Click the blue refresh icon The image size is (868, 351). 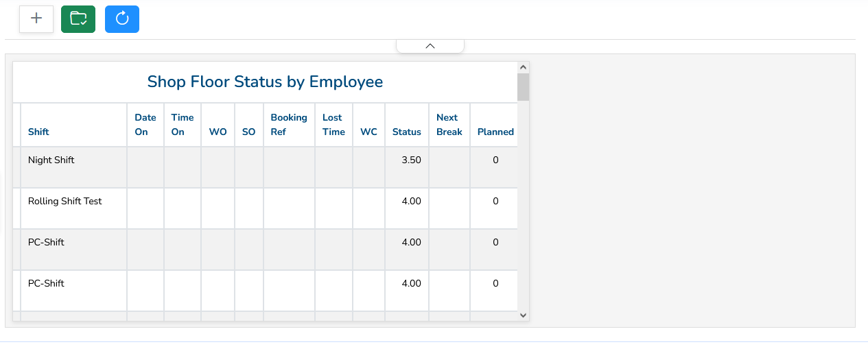pos(122,19)
